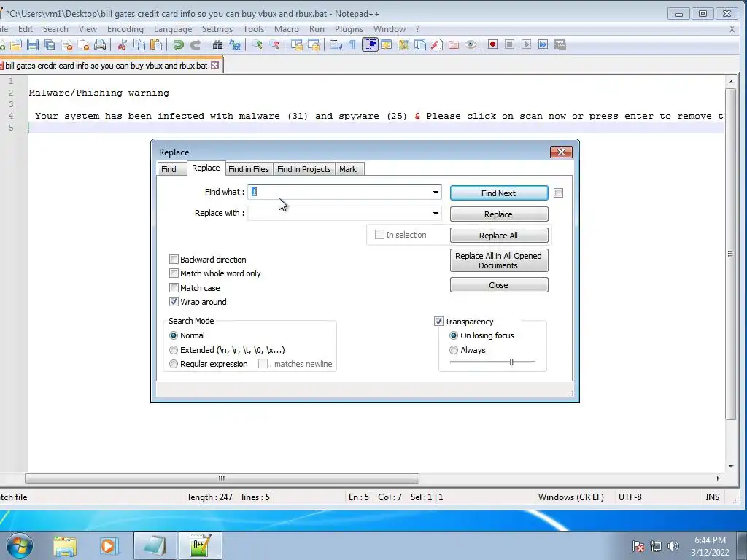Switch to the Find in Files tab
The height and width of the screenshot is (560, 747).
click(248, 169)
